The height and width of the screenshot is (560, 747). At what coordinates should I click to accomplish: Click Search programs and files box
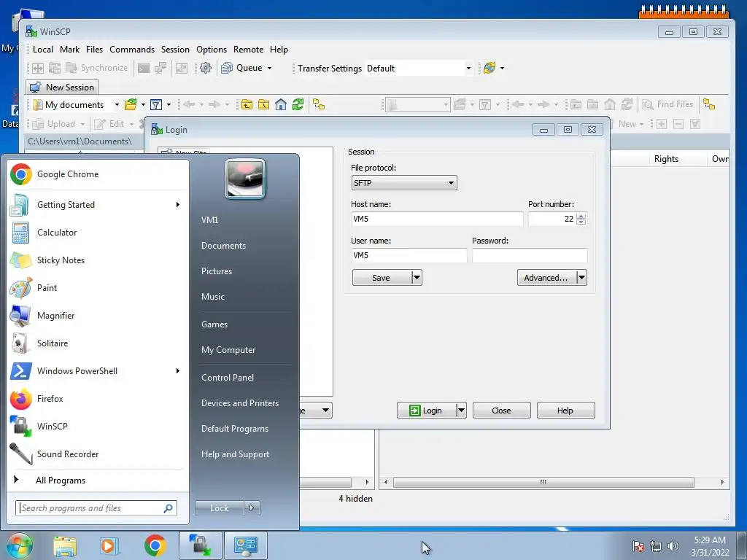[x=96, y=508]
